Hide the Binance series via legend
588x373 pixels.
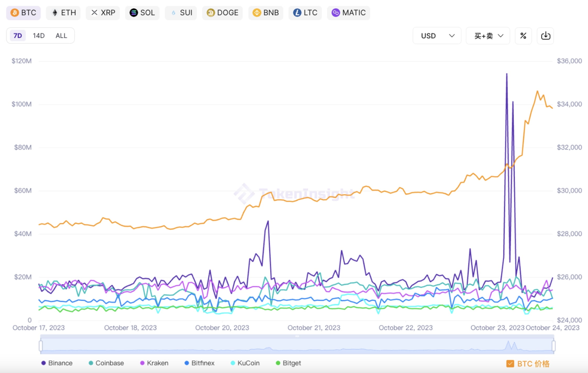tap(57, 363)
